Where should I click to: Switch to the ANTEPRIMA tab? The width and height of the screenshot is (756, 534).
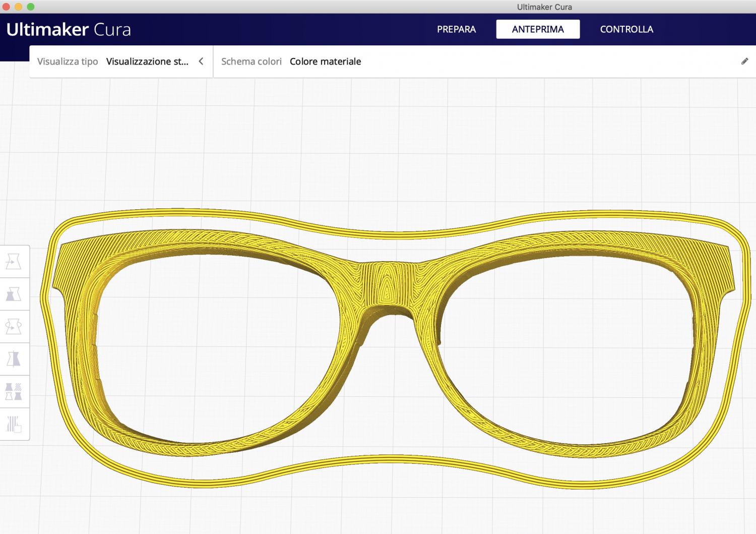[x=538, y=29]
